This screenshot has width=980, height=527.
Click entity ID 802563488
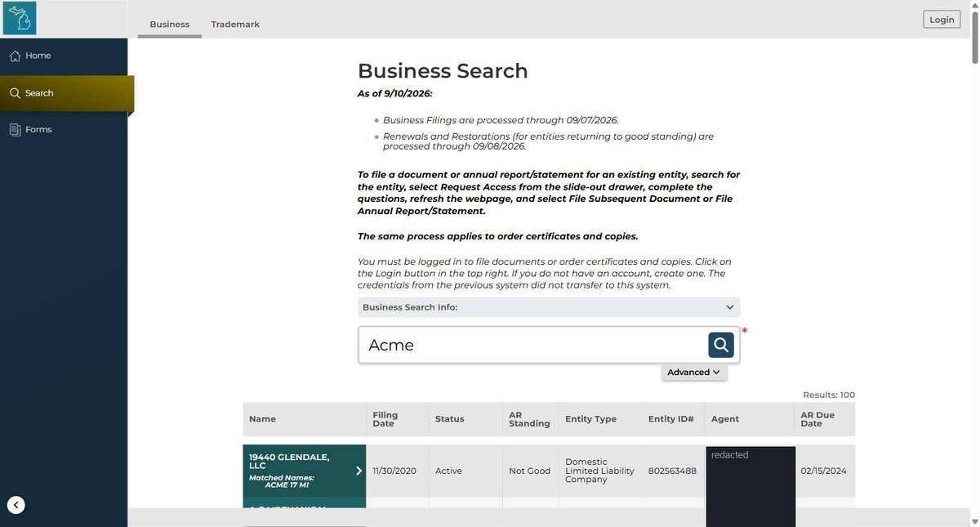tap(672, 471)
